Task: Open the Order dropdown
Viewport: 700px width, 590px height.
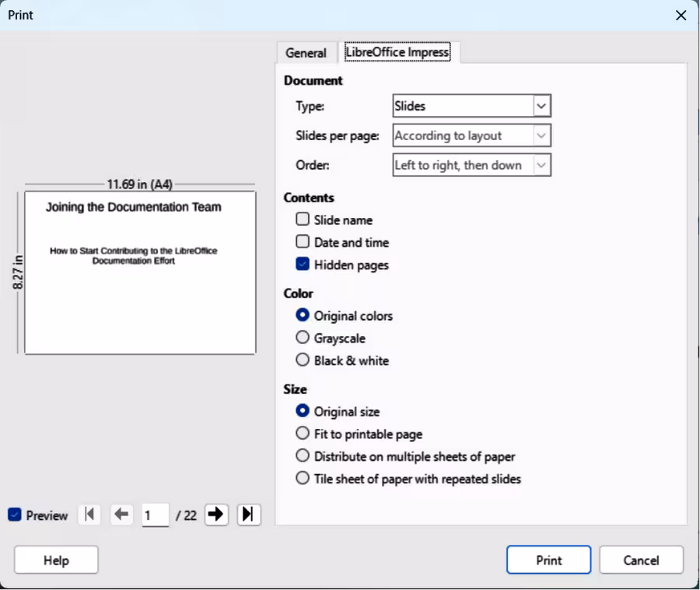Action: point(472,165)
